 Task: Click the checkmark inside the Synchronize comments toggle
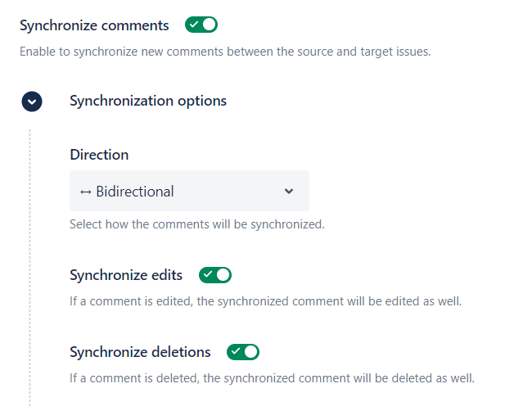[194, 25]
